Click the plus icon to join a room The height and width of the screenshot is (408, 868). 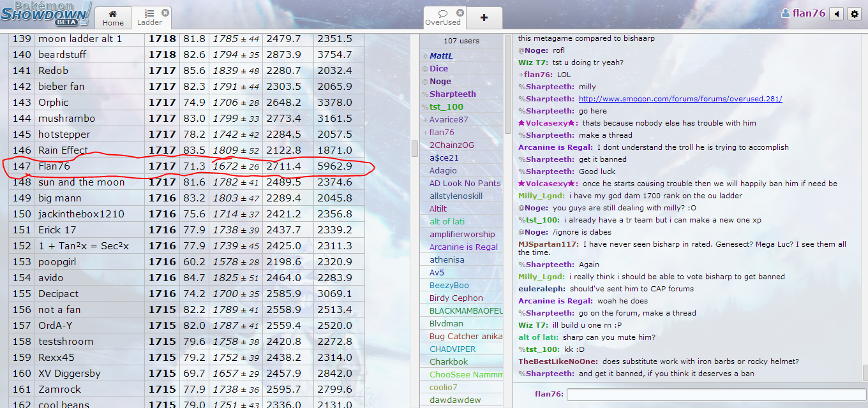[484, 18]
